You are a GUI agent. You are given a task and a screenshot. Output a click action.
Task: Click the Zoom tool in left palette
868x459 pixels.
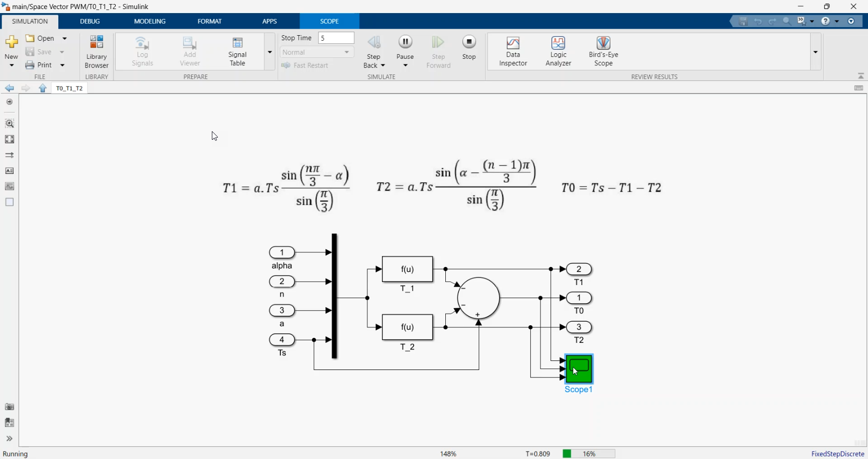point(10,123)
